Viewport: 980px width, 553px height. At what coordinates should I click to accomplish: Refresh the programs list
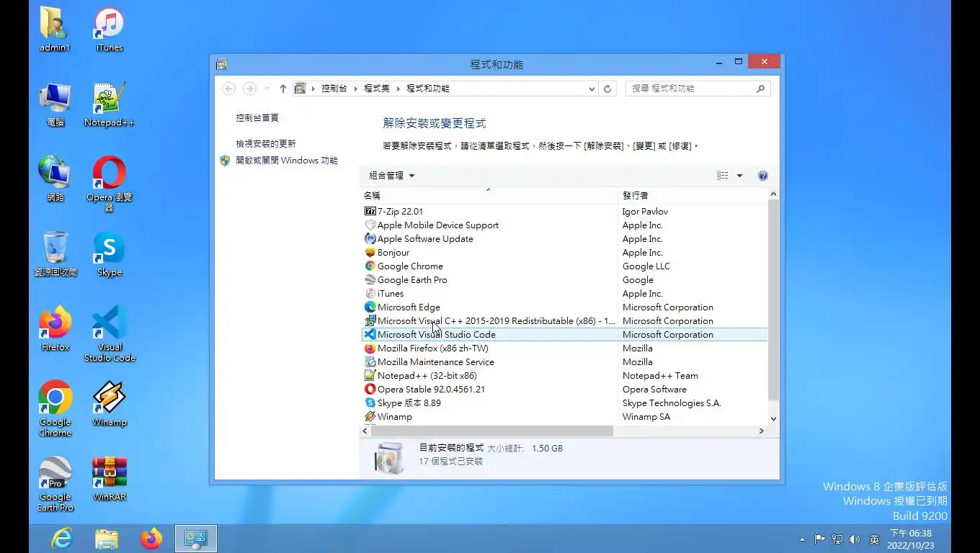pyautogui.click(x=607, y=89)
